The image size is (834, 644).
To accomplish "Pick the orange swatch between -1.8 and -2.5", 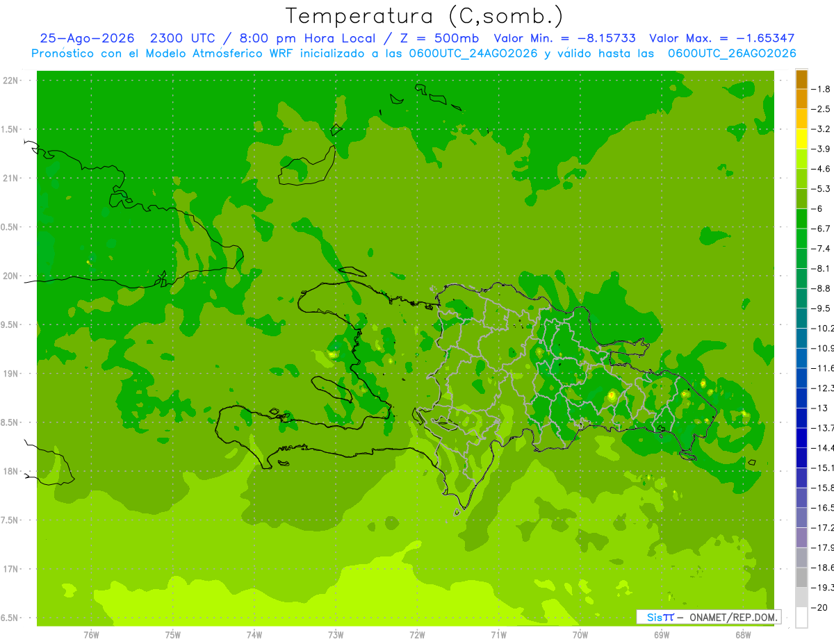I will [801, 99].
